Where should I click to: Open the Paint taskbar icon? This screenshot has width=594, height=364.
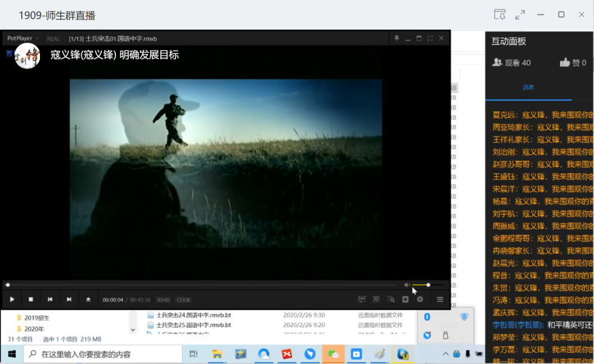[x=379, y=354]
